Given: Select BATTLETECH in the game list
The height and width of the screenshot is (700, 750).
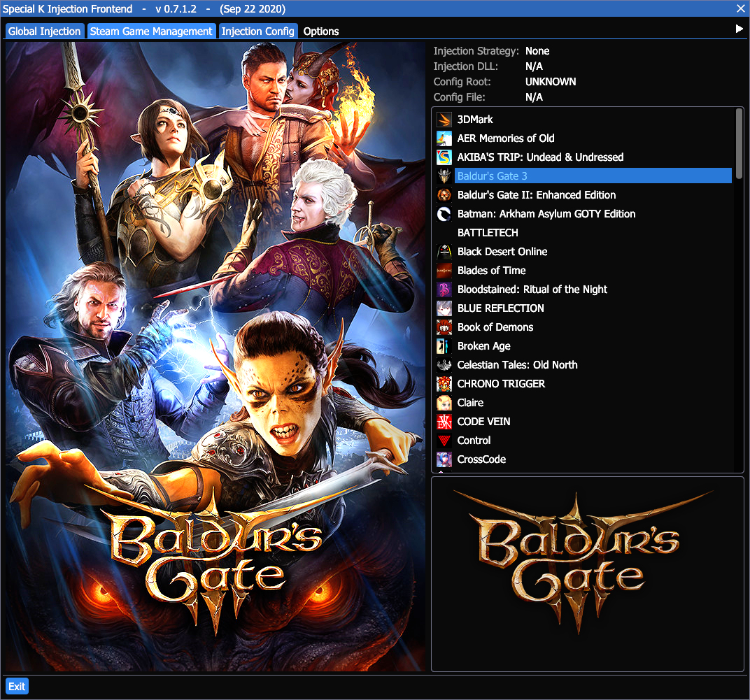Looking at the screenshot, I should pyautogui.click(x=488, y=233).
